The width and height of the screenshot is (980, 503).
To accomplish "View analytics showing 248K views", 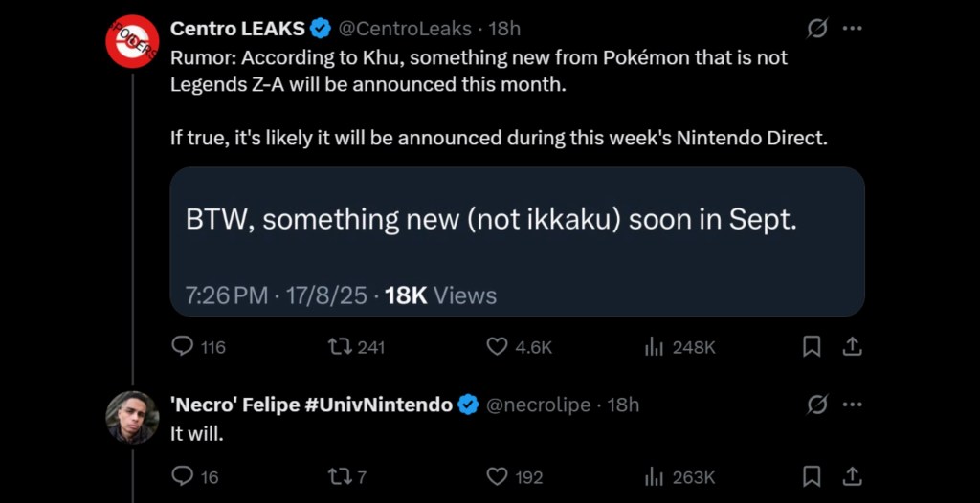I will pyautogui.click(x=655, y=346).
